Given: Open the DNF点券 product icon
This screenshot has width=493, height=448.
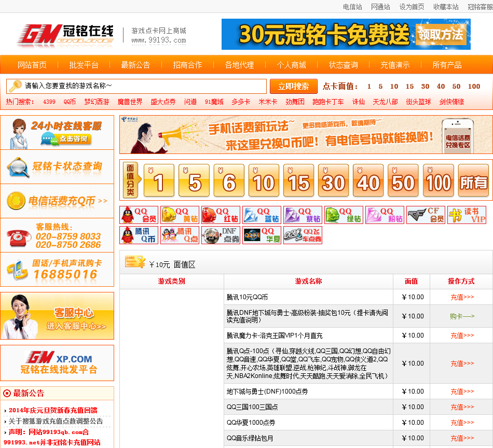Looking at the screenshot, I should pyautogui.click(x=221, y=235).
